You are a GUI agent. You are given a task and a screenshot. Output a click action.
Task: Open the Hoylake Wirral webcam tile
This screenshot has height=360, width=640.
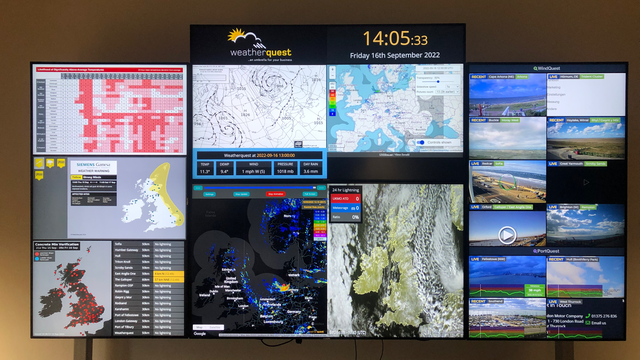tap(586, 138)
